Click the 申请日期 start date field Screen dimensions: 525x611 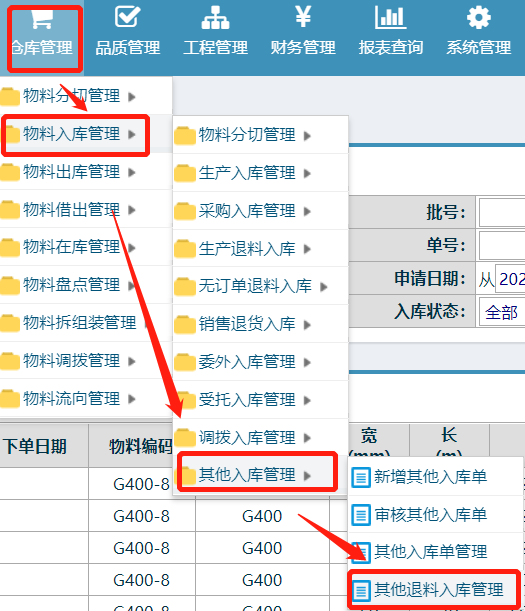(510, 279)
